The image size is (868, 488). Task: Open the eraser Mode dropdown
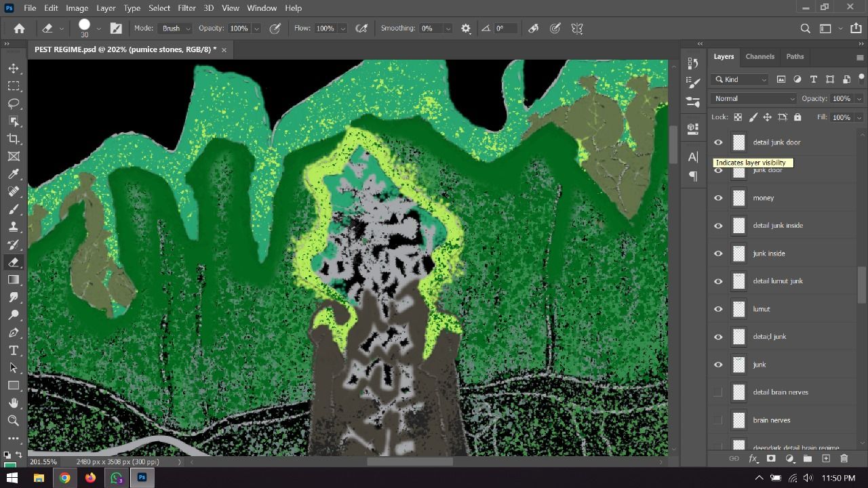point(176,28)
